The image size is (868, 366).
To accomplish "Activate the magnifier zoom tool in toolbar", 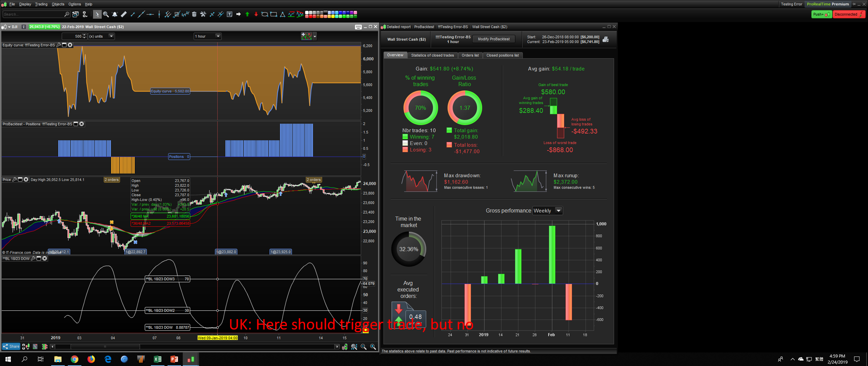I will point(106,14).
